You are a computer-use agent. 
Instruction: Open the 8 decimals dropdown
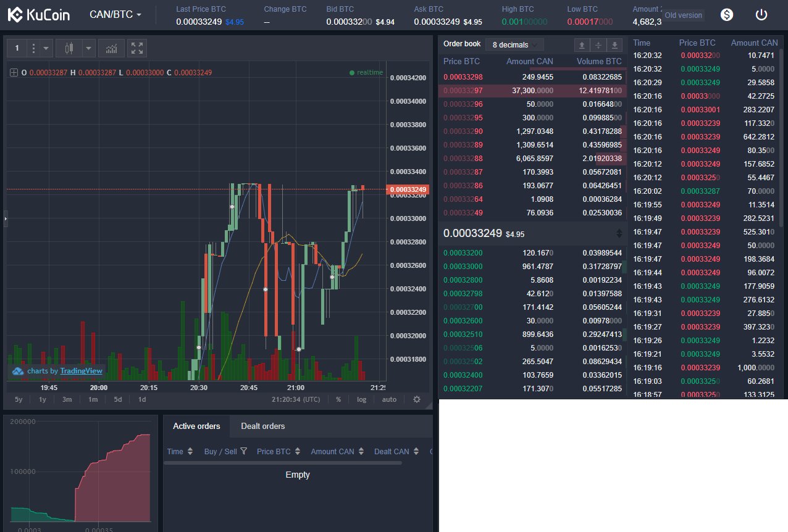(514, 44)
